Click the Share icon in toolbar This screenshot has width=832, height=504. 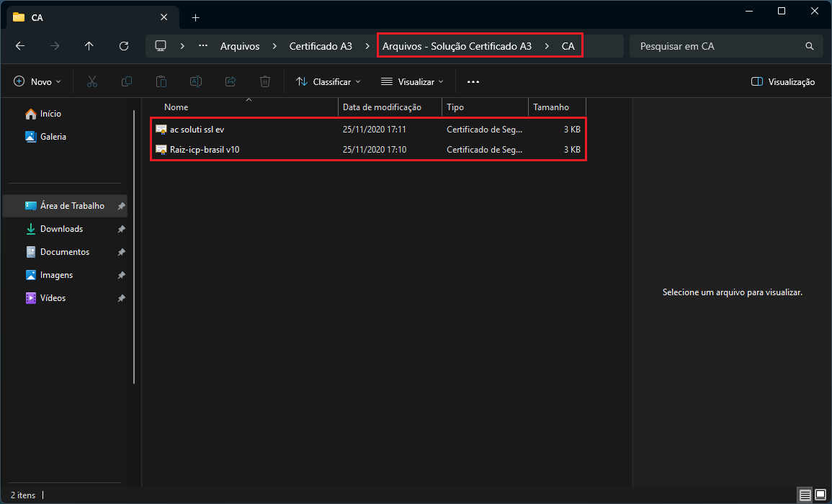pos(231,82)
